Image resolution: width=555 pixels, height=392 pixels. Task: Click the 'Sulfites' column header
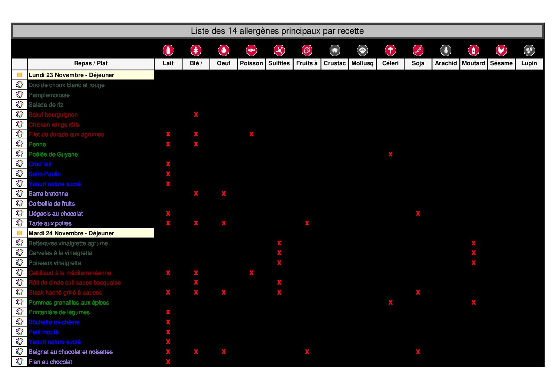click(279, 63)
